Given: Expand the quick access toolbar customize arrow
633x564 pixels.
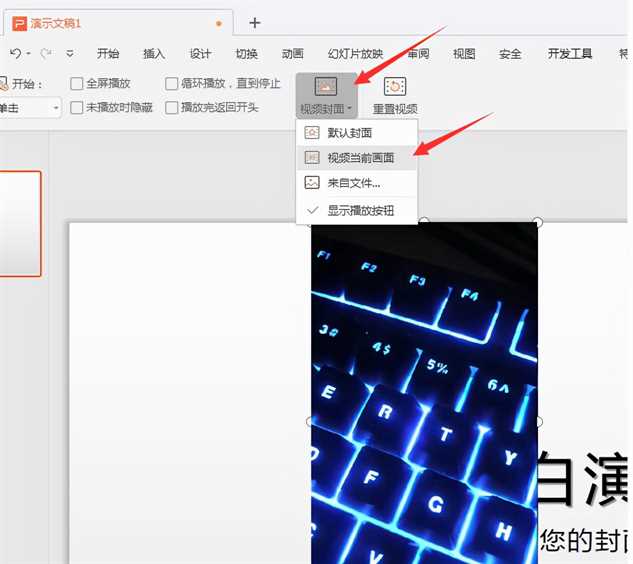Looking at the screenshot, I should point(70,54).
